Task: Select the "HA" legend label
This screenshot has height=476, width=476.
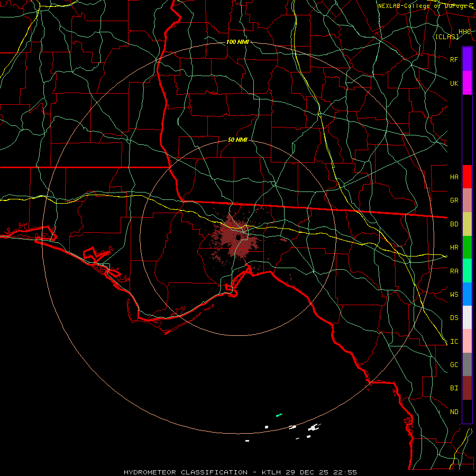Action: pos(454,177)
